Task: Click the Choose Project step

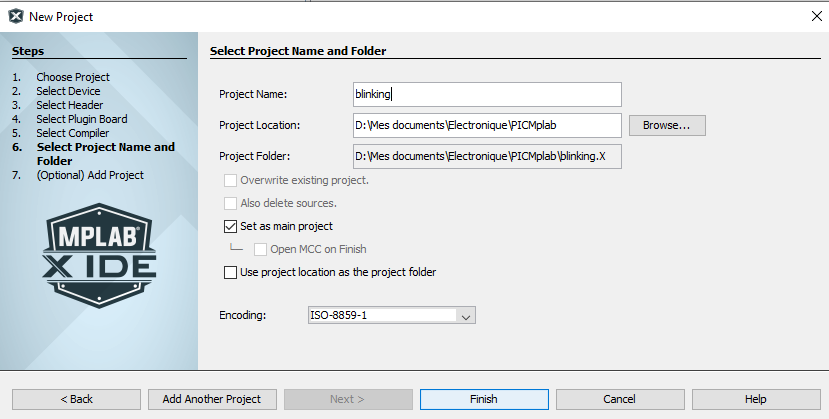Action: click(x=73, y=77)
